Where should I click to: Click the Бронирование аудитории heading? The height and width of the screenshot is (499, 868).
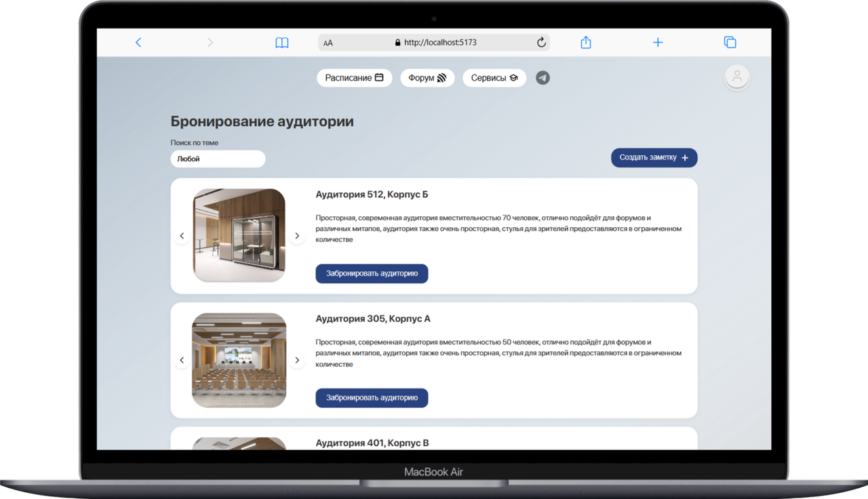(x=262, y=122)
